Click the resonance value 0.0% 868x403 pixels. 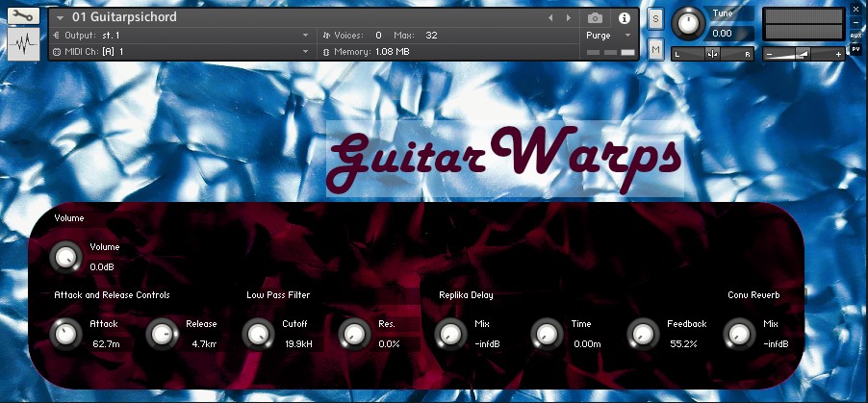pyautogui.click(x=389, y=343)
